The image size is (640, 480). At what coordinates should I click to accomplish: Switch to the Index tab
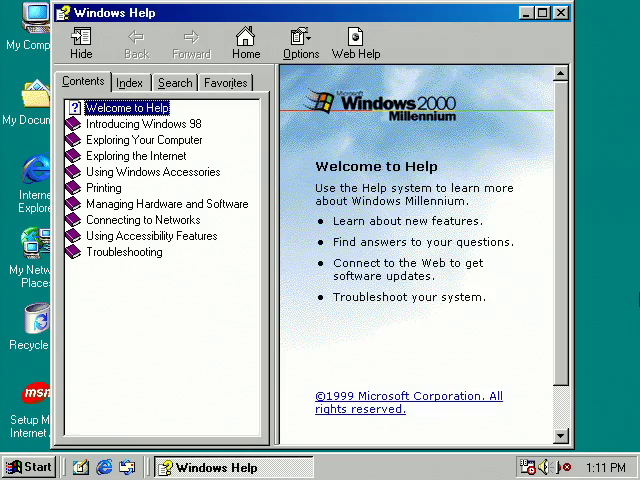tap(129, 83)
